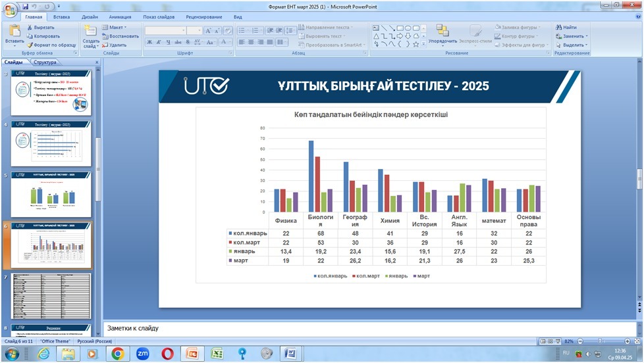The width and height of the screenshot is (644, 363).
Task: Switch to the Вставка ribbon tab
Action: pyautogui.click(x=62, y=16)
